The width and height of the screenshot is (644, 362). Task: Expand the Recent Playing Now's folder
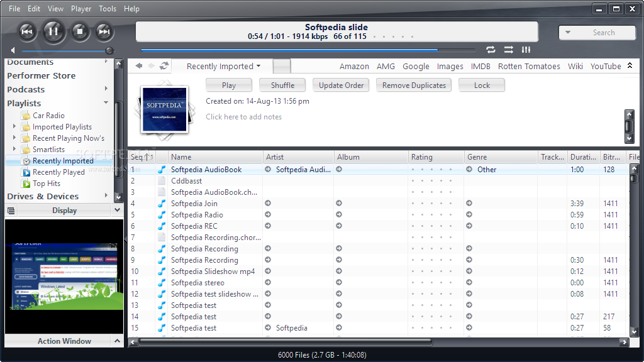[14, 138]
